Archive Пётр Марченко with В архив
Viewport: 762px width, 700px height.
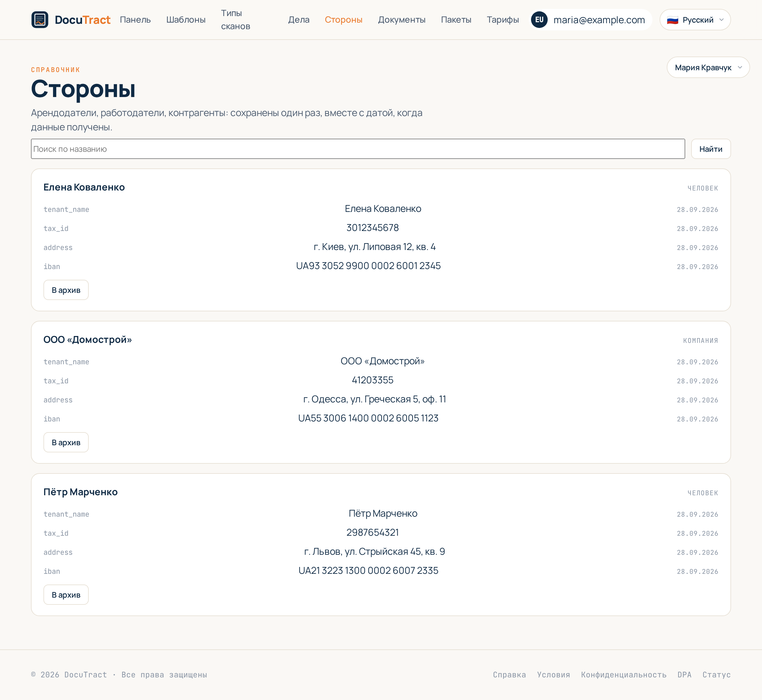(x=66, y=594)
